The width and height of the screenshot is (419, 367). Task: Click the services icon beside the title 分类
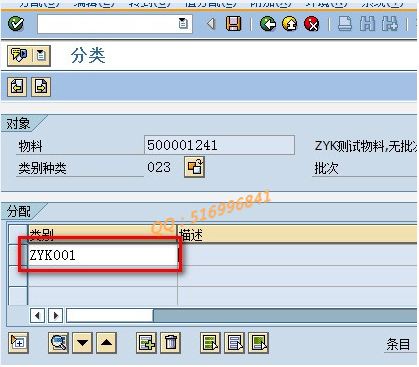click(19, 55)
